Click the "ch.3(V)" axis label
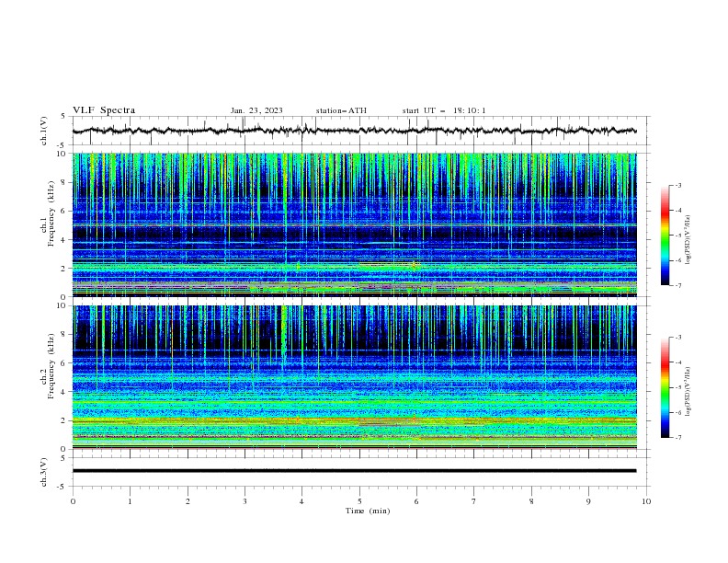The width and height of the screenshot is (728, 563). tap(44, 472)
